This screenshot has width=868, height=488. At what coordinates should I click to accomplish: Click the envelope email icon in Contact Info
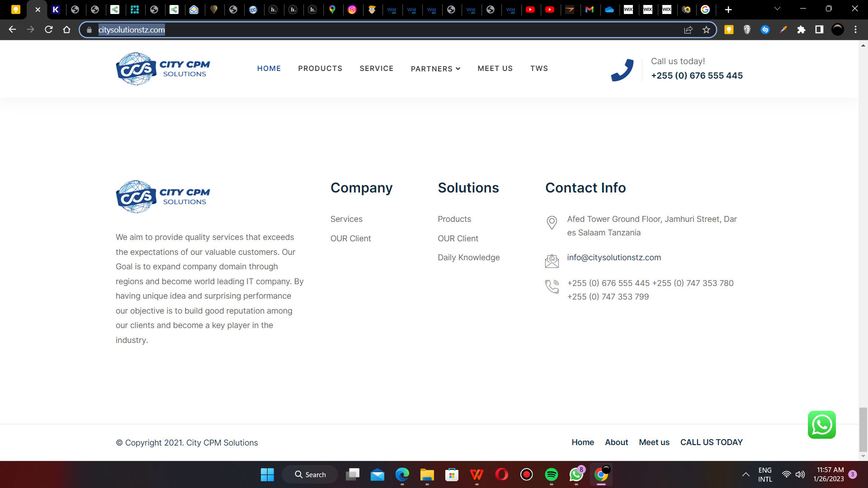pyautogui.click(x=552, y=261)
